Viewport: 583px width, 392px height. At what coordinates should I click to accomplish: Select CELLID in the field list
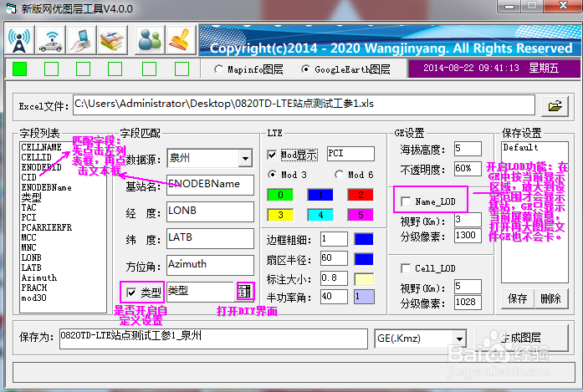click(x=36, y=157)
